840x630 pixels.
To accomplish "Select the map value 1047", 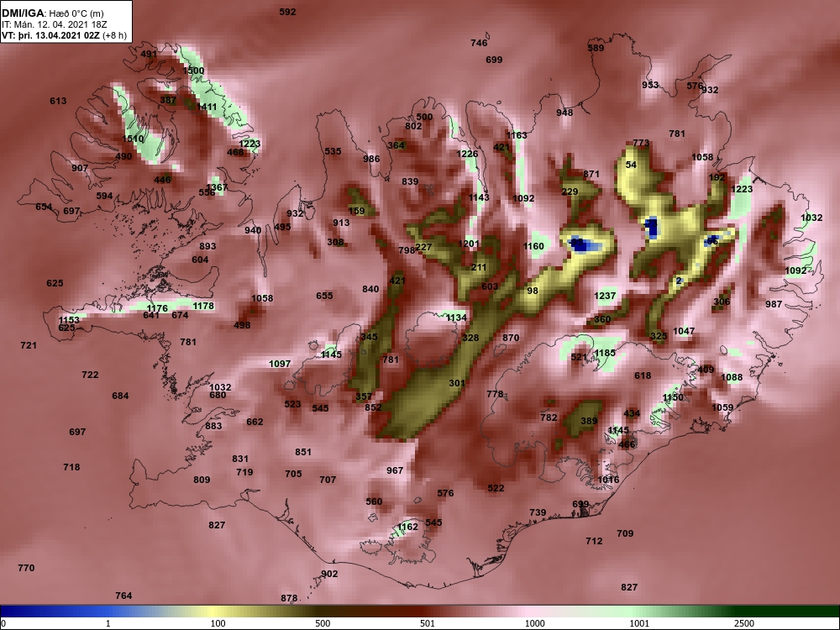I will [684, 331].
